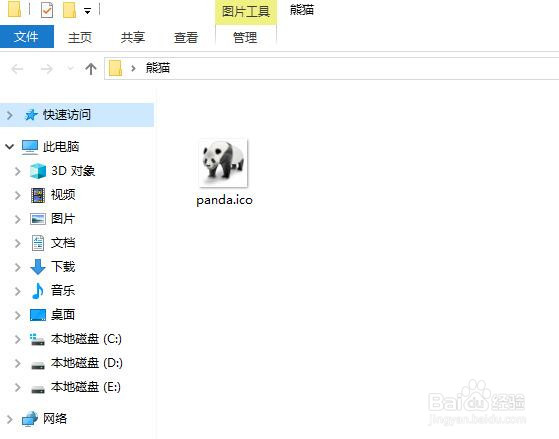Click the folder icon in the address bar
559x439 pixels.
pos(115,68)
